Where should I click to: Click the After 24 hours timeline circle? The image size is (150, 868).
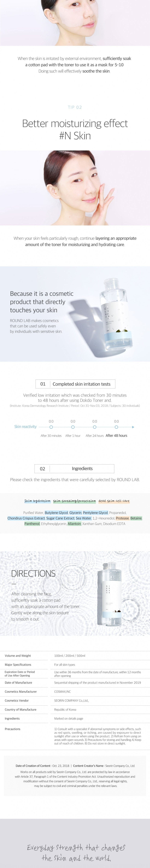pyautogui.click(x=95, y=427)
